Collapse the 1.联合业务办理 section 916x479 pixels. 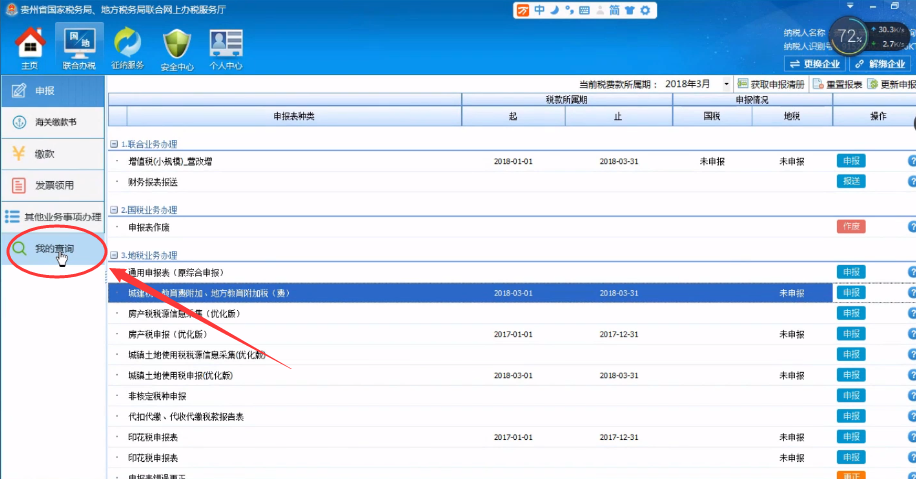pyautogui.click(x=114, y=144)
